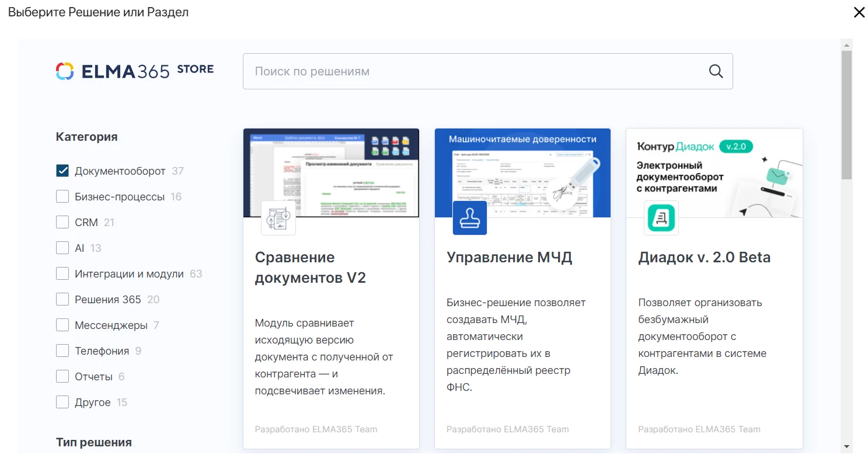The image size is (868, 458).
Task: Check the CRM category checkbox
Action: click(62, 222)
